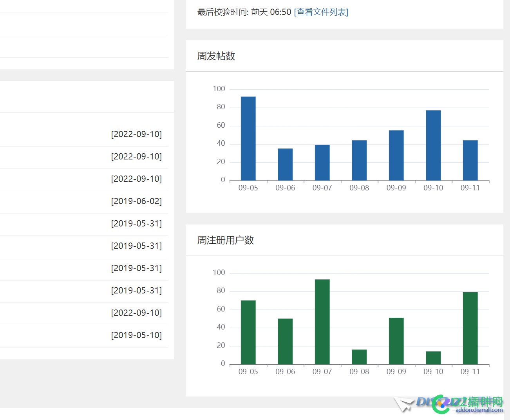Click the 09-08 green bar in 周注册用户数 chart
Viewport: 510px width, 420px height.
(359, 357)
